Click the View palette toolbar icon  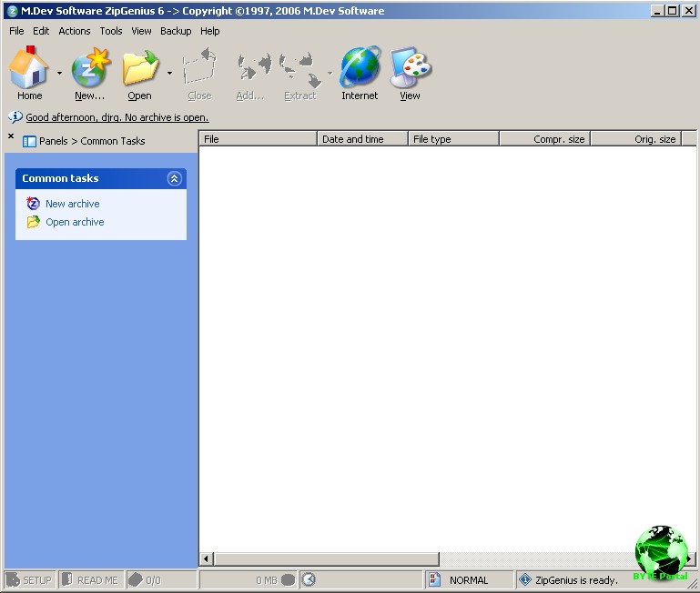point(410,67)
